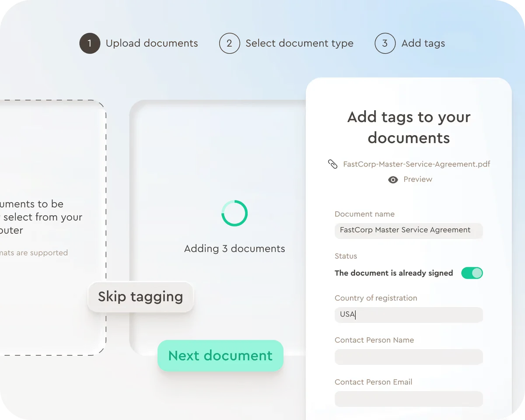Click the circular loading spinner
525x420 pixels.
(234, 213)
